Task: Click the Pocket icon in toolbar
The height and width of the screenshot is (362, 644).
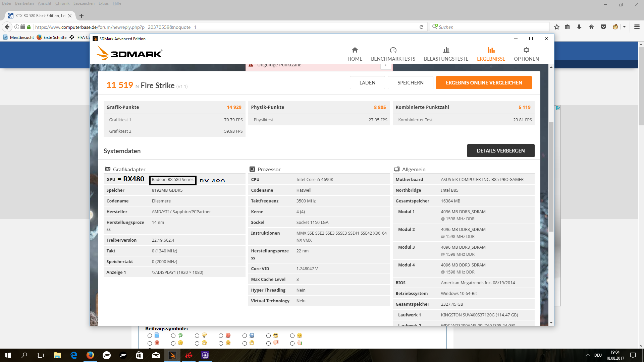Action: tap(603, 27)
